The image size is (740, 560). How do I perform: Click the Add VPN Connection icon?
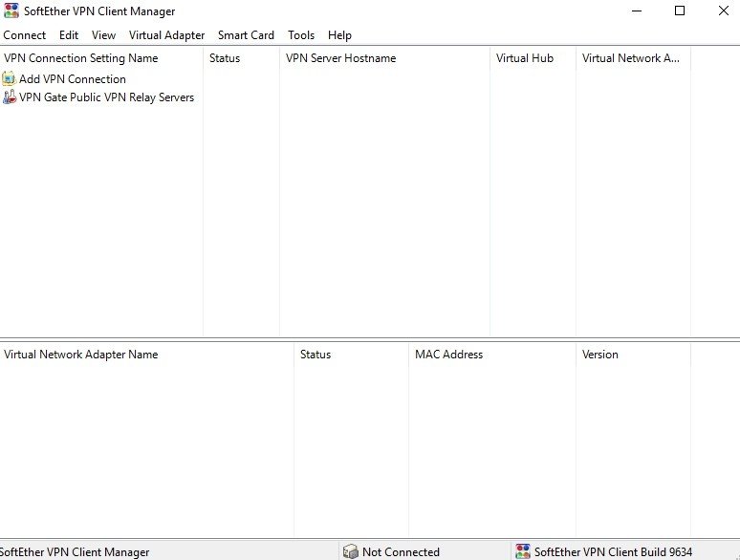click(x=9, y=78)
